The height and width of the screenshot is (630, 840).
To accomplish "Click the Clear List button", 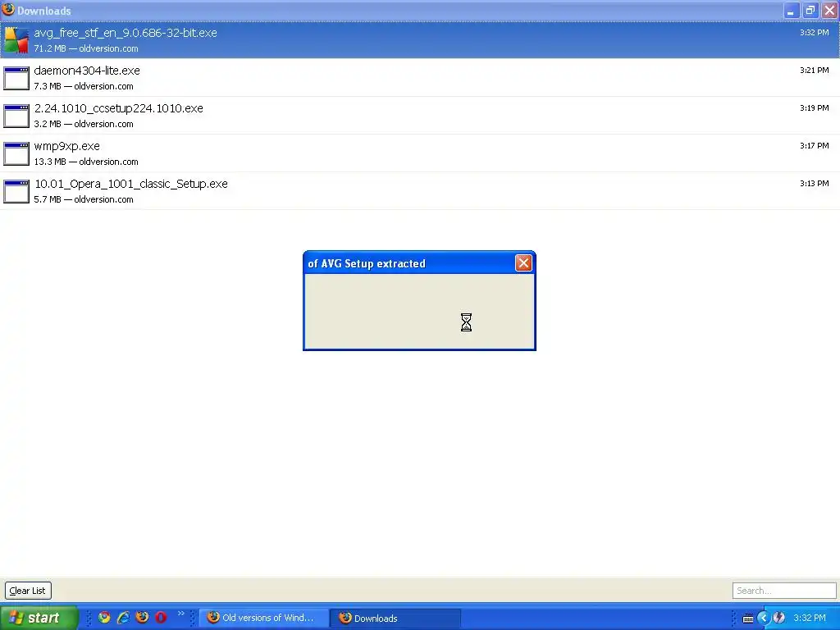I will coord(28,591).
